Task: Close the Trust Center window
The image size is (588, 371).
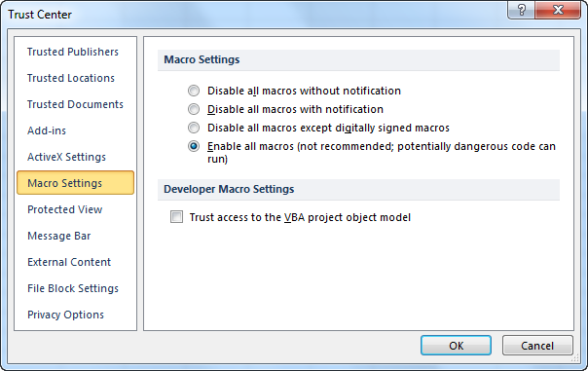Action: [558, 10]
